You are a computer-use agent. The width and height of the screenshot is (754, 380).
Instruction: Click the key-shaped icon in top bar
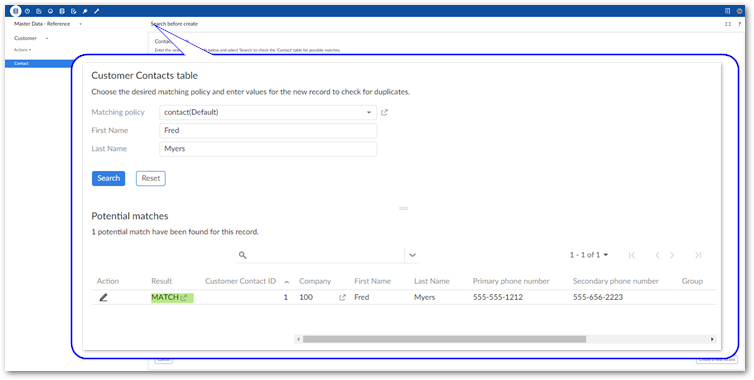(85, 11)
